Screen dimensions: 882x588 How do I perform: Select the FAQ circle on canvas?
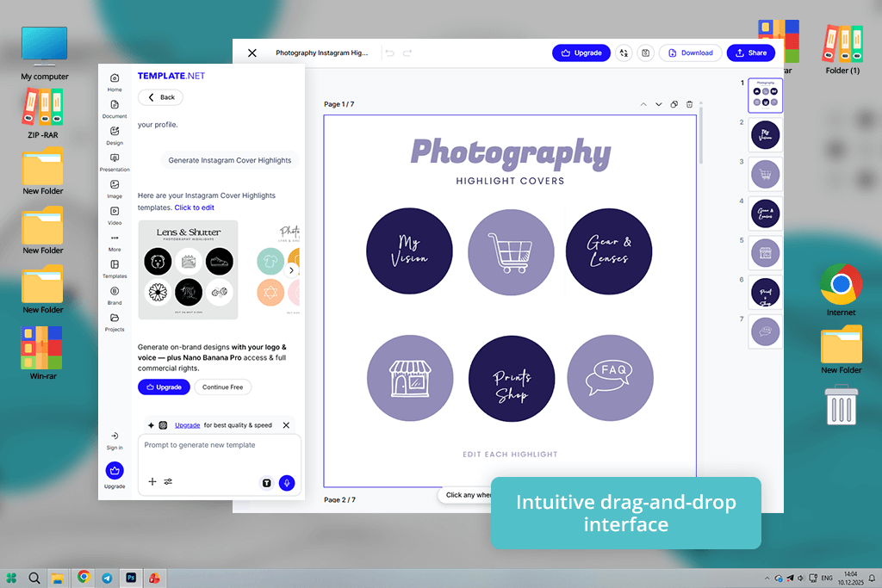coord(611,378)
